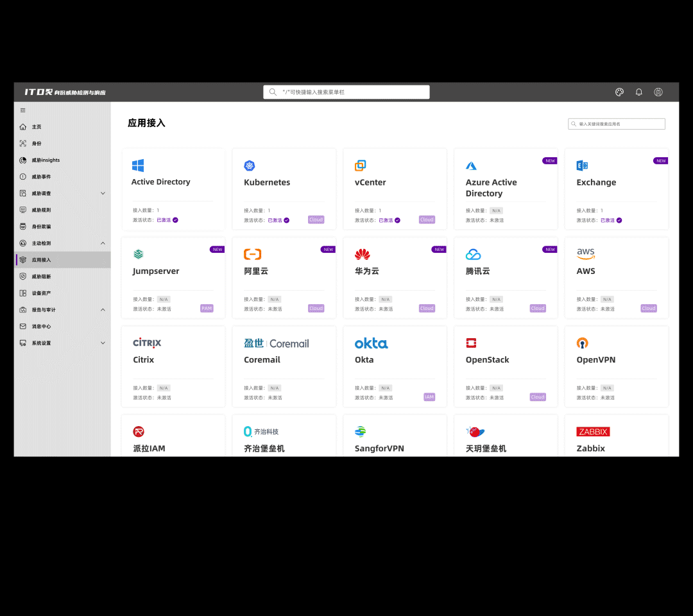Open 身份欺骗 in the sidebar
This screenshot has width=693, height=616.
62,227
